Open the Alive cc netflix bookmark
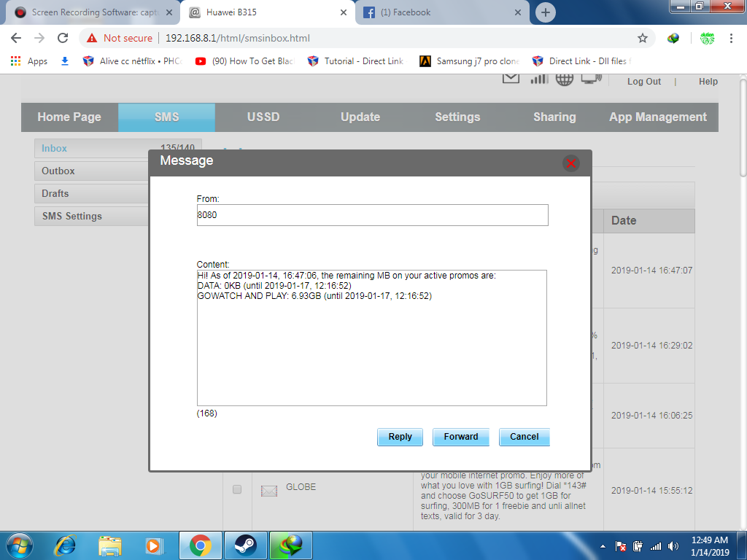This screenshot has height=560, width=747. [132, 61]
